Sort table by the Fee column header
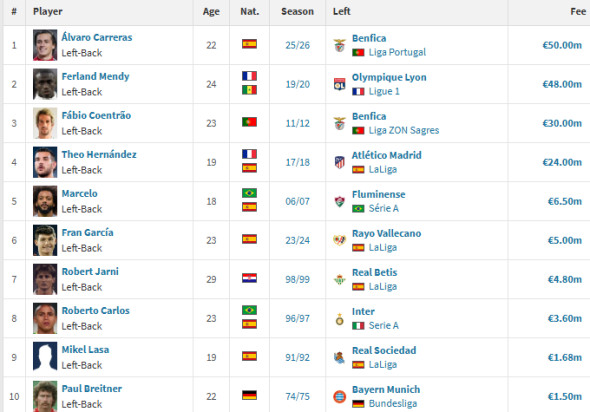The image size is (590, 412). 578,11
